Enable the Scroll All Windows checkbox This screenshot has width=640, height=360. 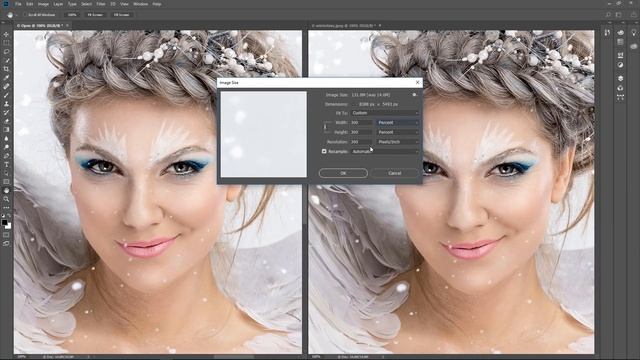tap(25, 15)
